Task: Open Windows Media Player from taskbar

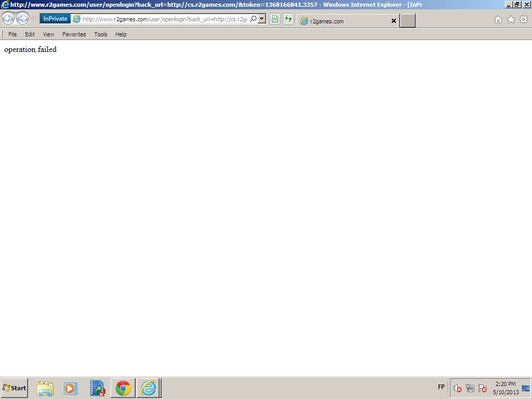Action: [x=71, y=388]
